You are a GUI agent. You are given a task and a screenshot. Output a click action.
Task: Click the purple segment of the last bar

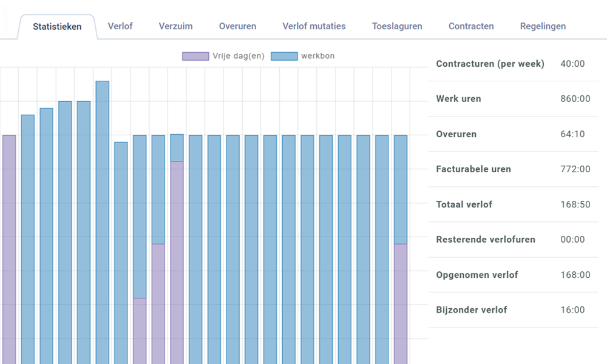pyautogui.click(x=401, y=303)
